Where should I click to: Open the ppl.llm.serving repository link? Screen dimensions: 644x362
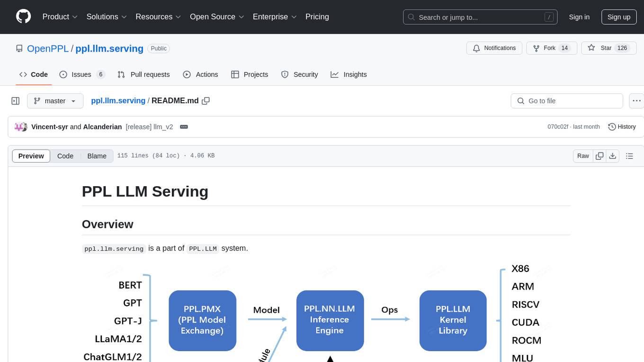point(109,48)
